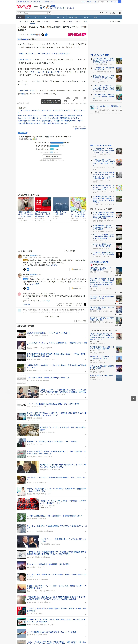The height and width of the screenshot is (644, 138).
Task: Select the IT category tab
Action: [64, 21]
